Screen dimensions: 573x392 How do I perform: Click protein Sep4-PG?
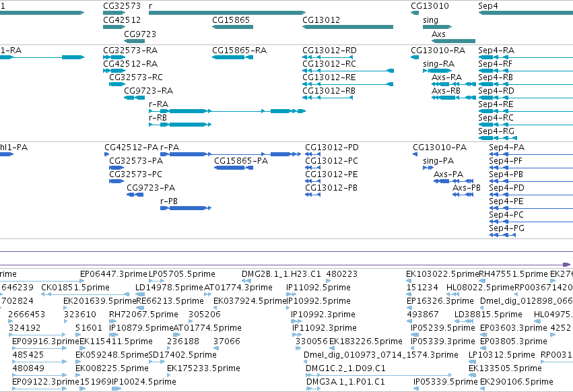[507, 228]
